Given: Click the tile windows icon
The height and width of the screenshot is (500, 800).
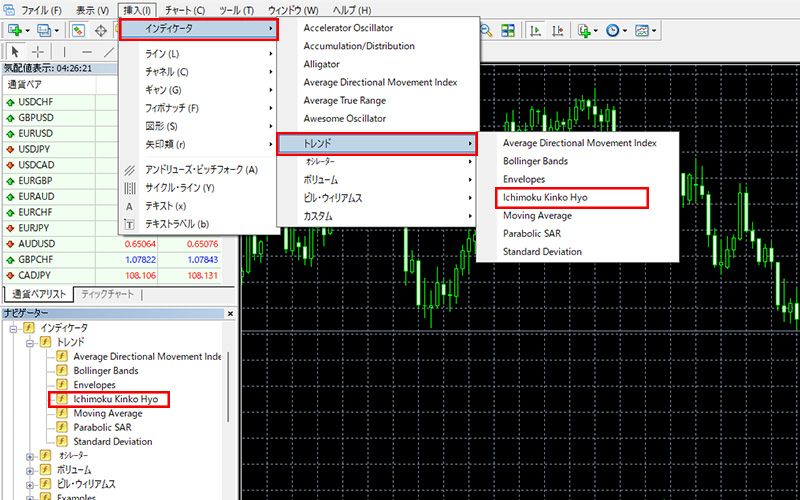Looking at the screenshot, I should tap(509, 31).
